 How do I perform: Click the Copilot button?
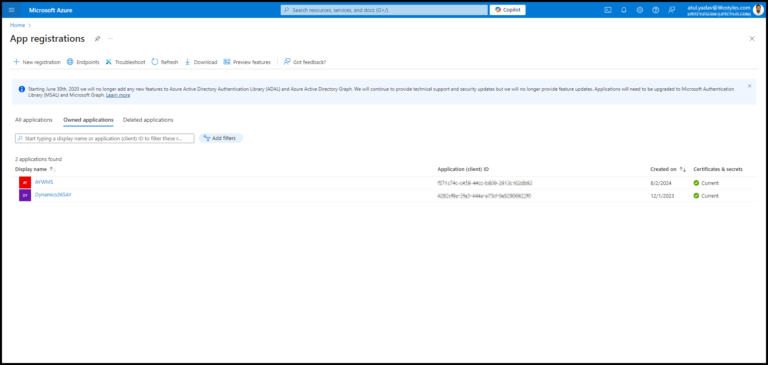pos(507,10)
